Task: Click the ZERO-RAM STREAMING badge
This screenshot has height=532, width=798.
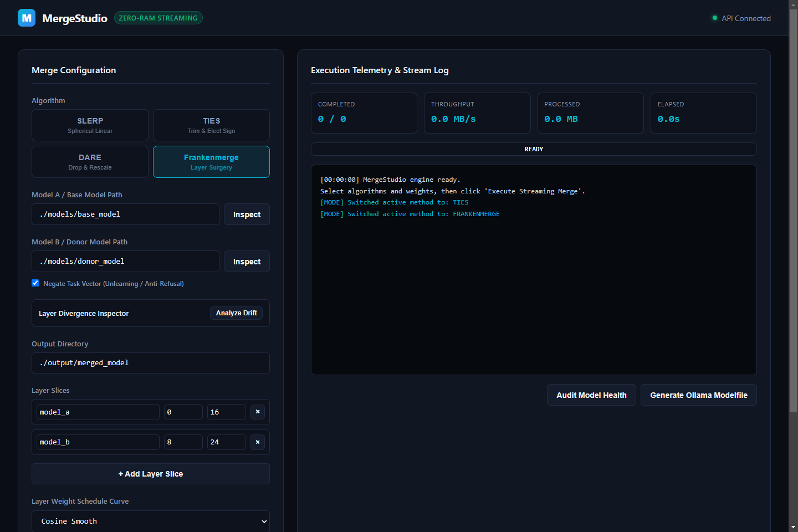Action: tap(158, 18)
